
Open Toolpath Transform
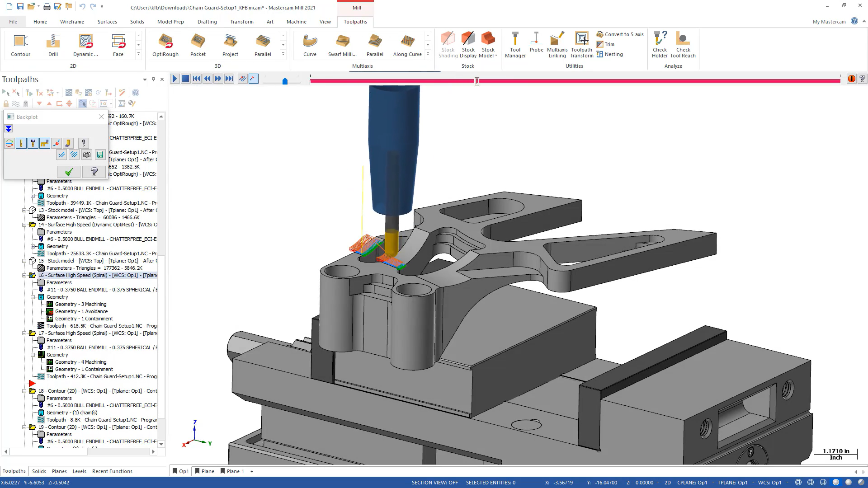coord(582,45)
